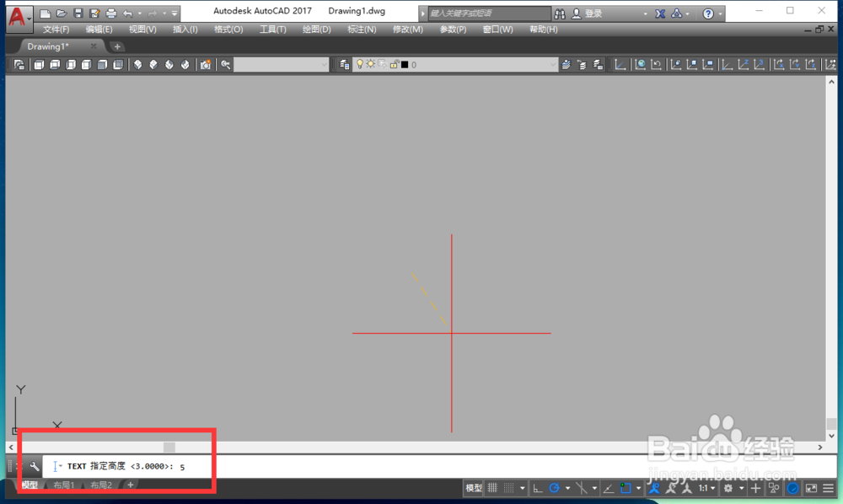Open the 1:1 annotation scale dropdown
This screenshot has width=843, height=504.
(x=706, y=489)
